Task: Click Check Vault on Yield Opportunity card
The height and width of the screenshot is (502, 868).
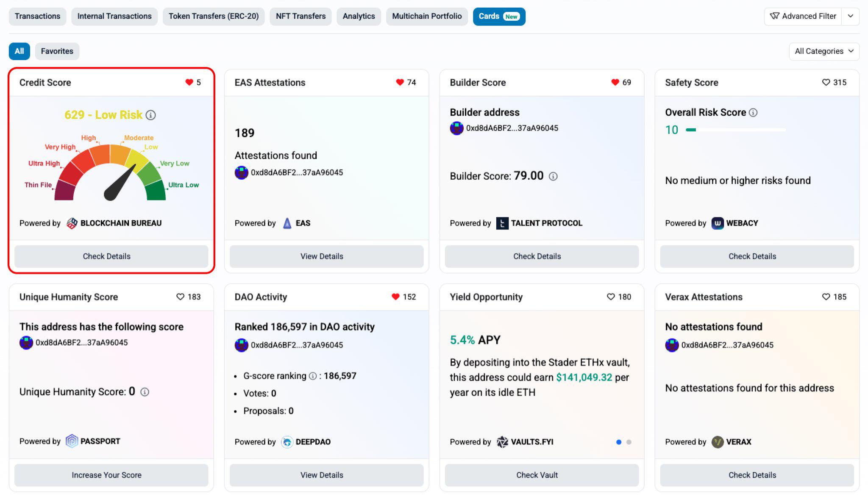Action: coord(537,475)
